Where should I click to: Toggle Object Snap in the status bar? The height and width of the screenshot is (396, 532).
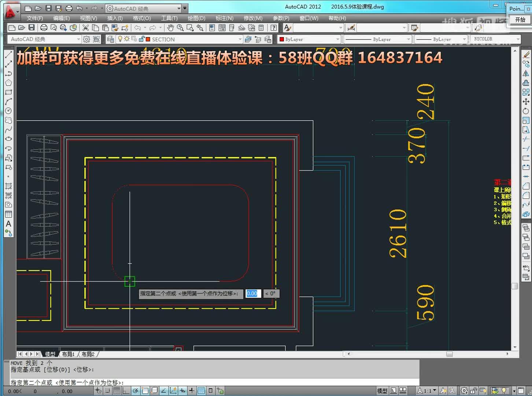click(144, 390)
